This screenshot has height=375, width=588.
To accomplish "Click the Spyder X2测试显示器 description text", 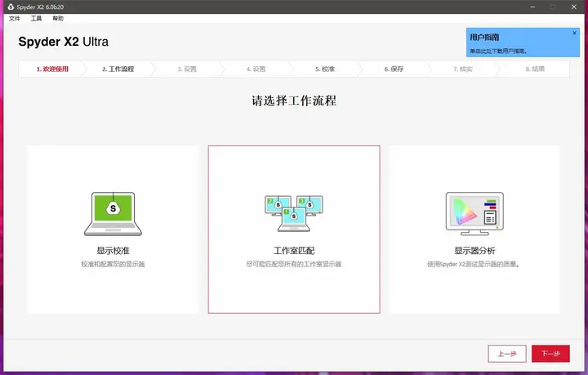I will pos(474,265).
